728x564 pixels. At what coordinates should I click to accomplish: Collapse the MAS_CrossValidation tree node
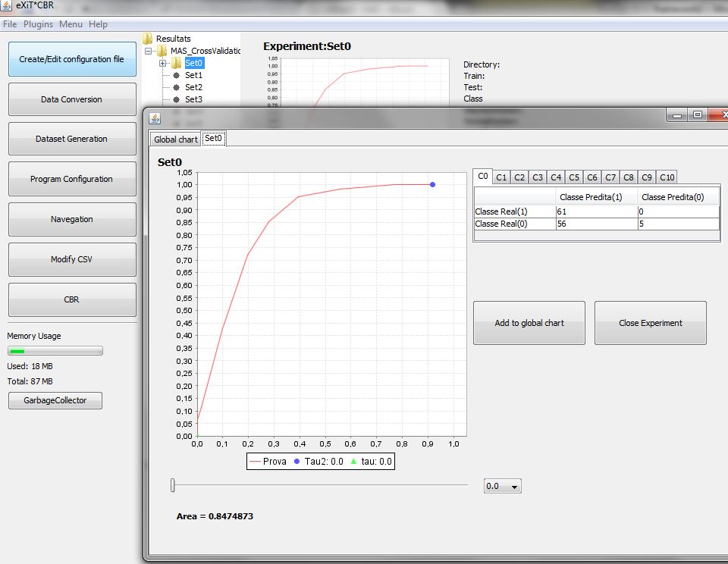[148, 51]
